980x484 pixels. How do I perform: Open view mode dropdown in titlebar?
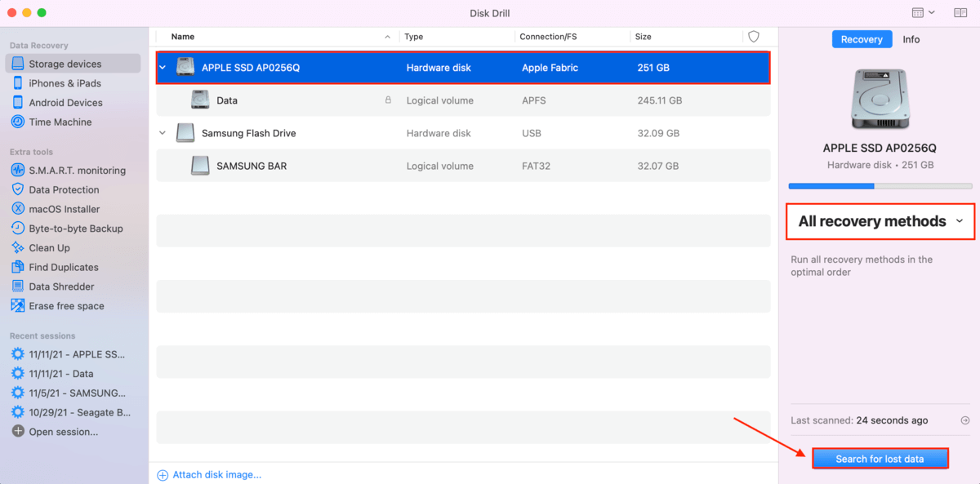924,13
